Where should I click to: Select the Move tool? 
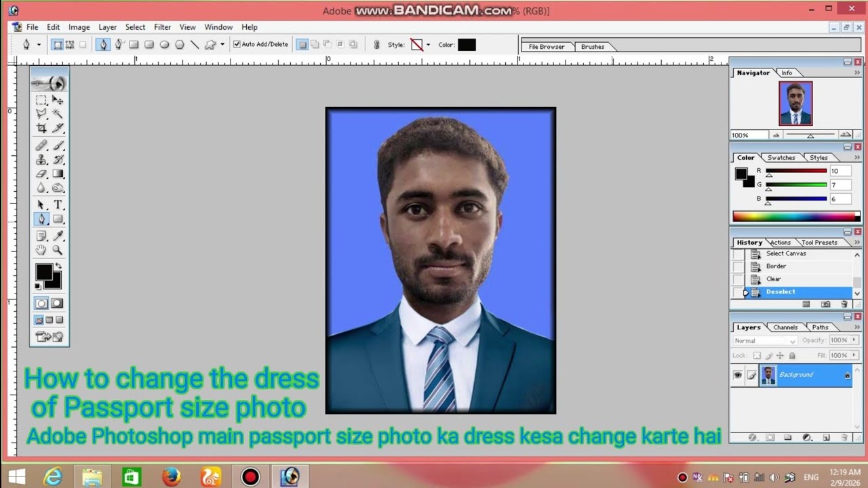point(58,100)
